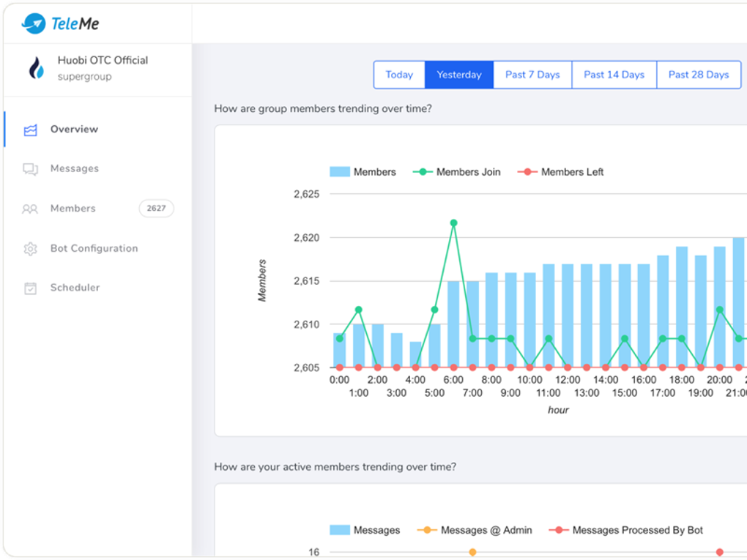
Task: Click the Members Join point at 20:00
Action: [720, 310]
